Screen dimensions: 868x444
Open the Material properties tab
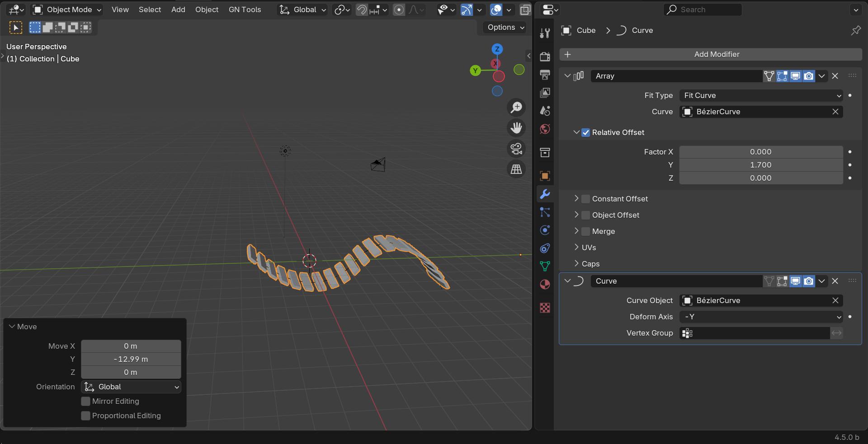545,284
